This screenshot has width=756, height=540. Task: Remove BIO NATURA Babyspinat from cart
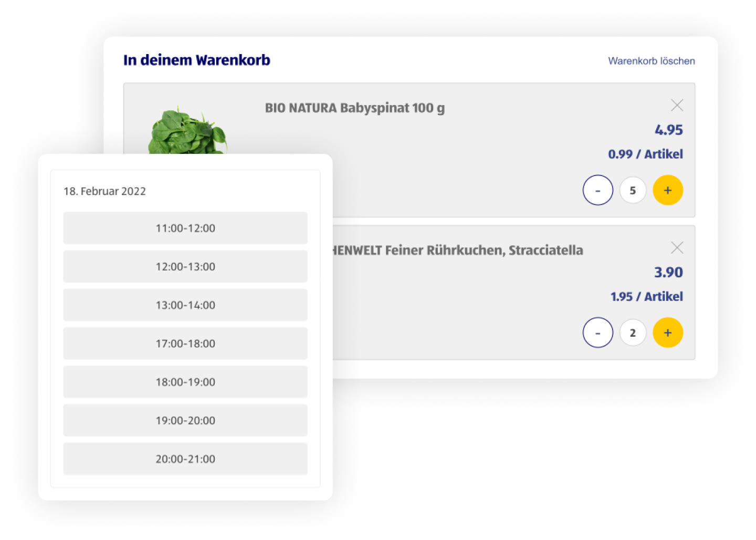coord(677,105)
